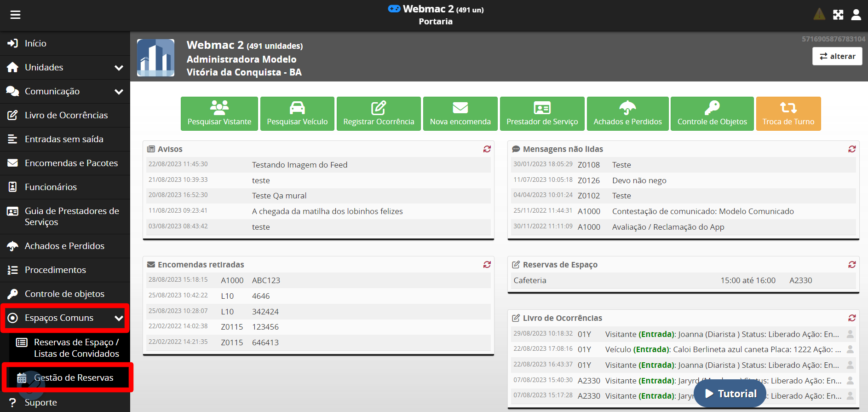Refresh the Mensagens não lidas panel

click(852, 149)
